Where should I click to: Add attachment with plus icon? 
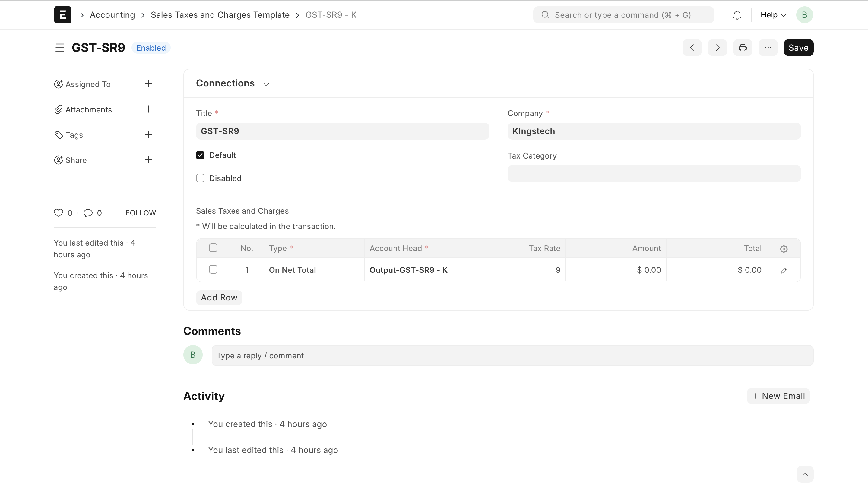tap(148, 109)
